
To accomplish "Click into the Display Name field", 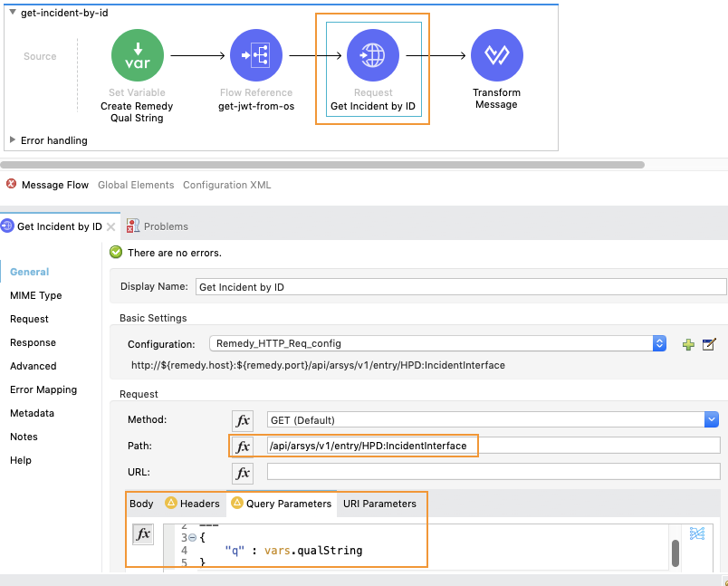I will (461, 287).
